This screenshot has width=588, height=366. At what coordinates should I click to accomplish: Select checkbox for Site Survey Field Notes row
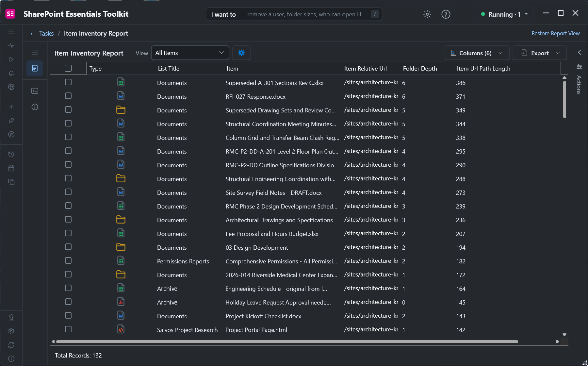point(68,192)
